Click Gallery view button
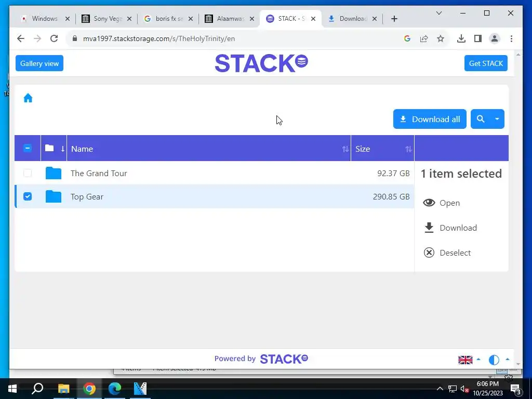Image resolution: width=532 pixels, height=399 pixels. [x=39, y=63]
